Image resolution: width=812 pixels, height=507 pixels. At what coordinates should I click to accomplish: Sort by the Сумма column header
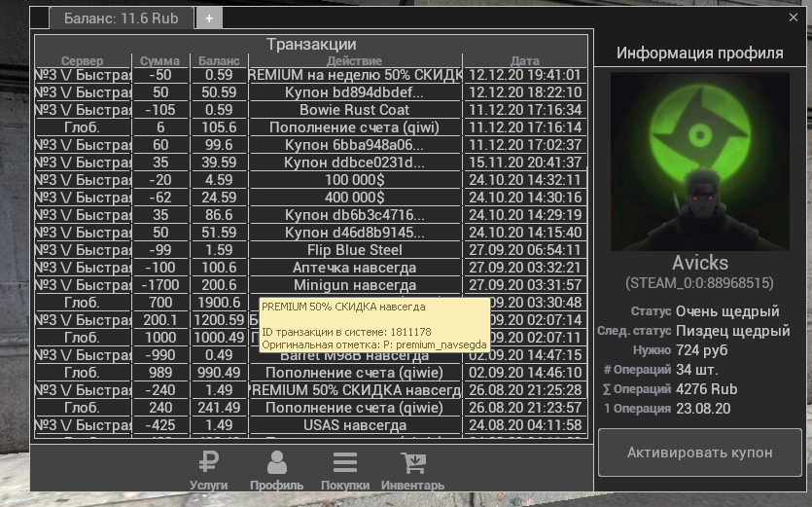tap(159, 61)
